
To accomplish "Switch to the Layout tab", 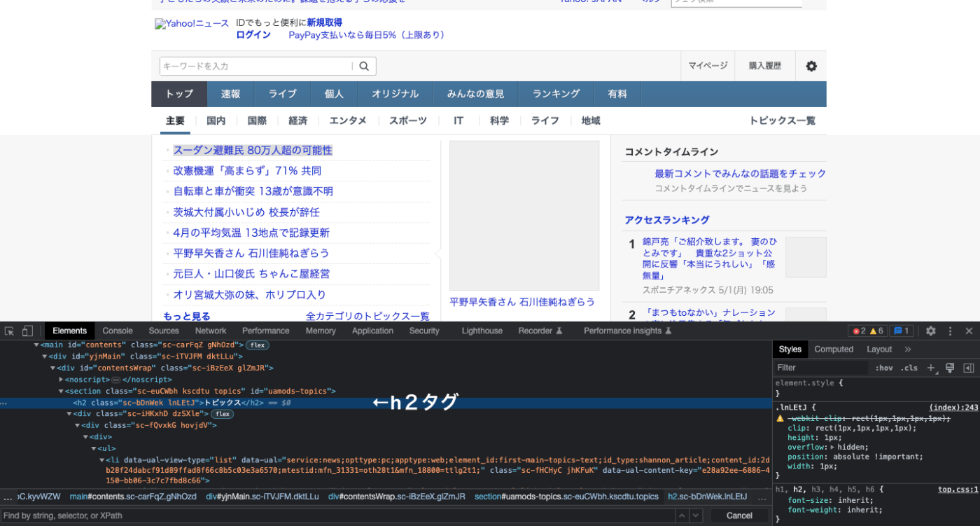I will tap(879, 349).
